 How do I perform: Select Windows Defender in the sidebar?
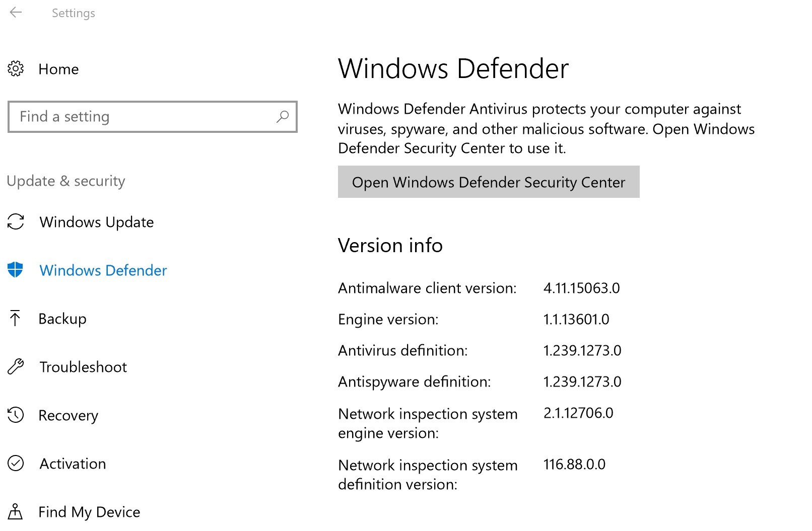pyautogui.click(x=103, y=270)
